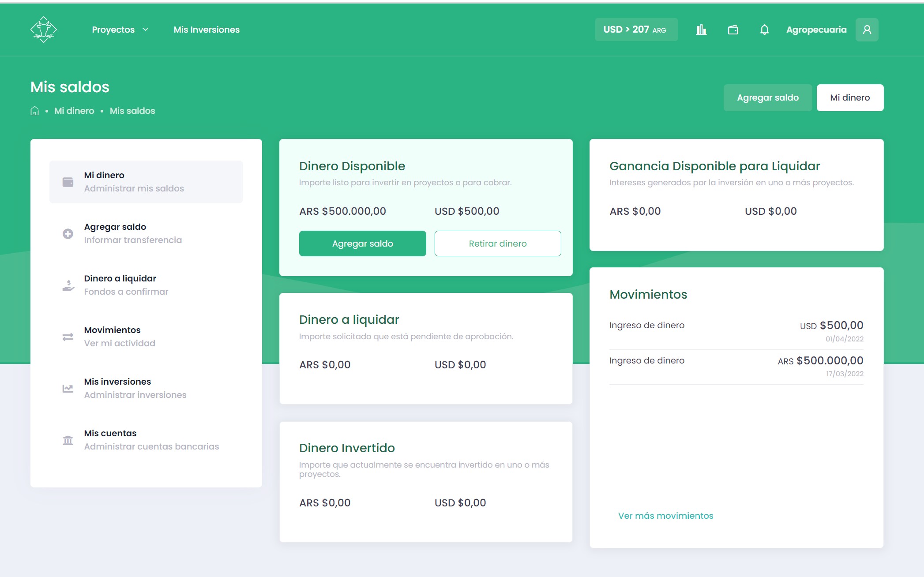Open the bar chart statistics icon
924x577 pixels.
point(701,30)
